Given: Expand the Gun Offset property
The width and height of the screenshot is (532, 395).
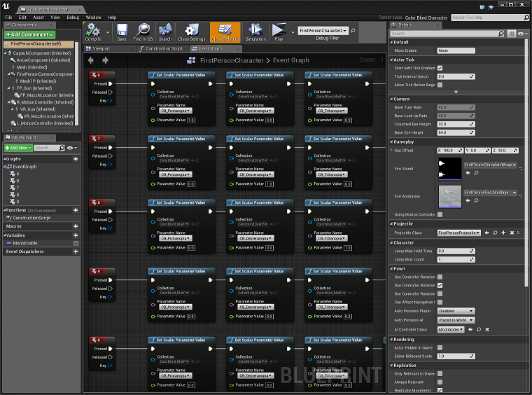Looking at the screenshot, I should [x=391, y=151].
